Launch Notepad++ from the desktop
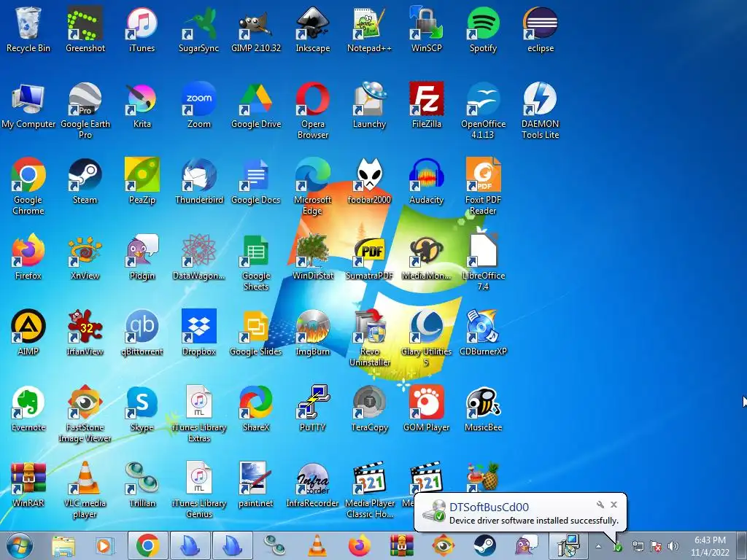The width and height of the screenshot is (747, 560). [369, 29]
